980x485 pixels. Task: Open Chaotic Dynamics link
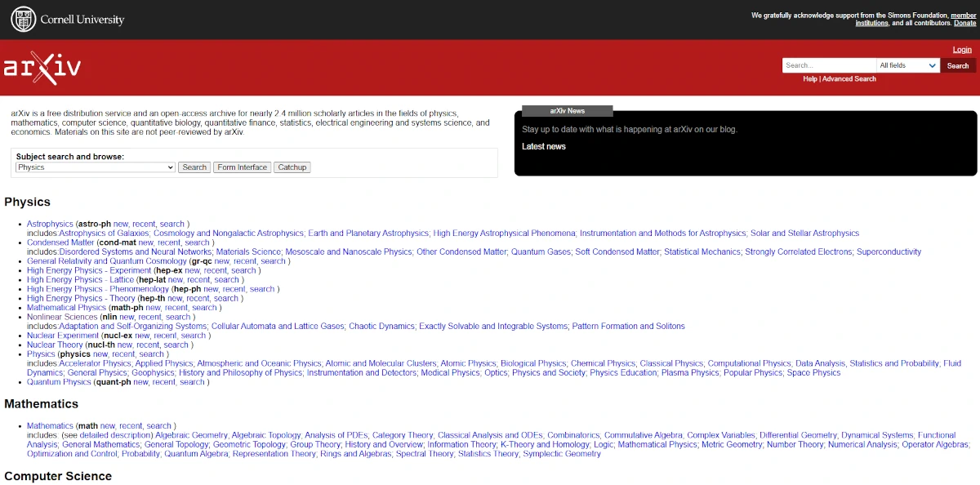coord(381,327)
